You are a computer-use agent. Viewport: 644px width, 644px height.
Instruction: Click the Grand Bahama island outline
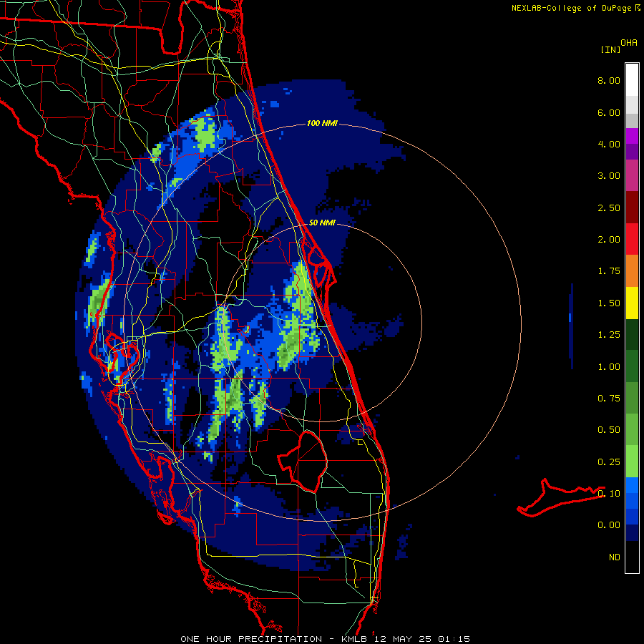pos(560,497)
